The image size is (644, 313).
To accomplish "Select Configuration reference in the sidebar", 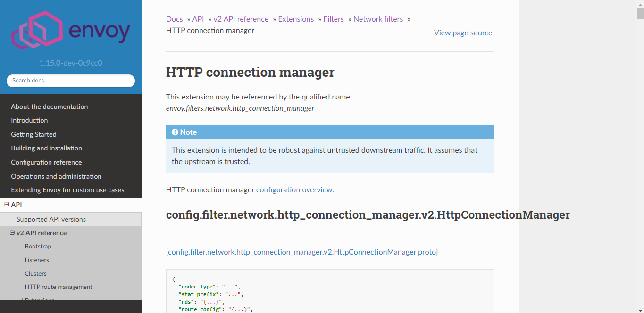I will click(46, 162).
